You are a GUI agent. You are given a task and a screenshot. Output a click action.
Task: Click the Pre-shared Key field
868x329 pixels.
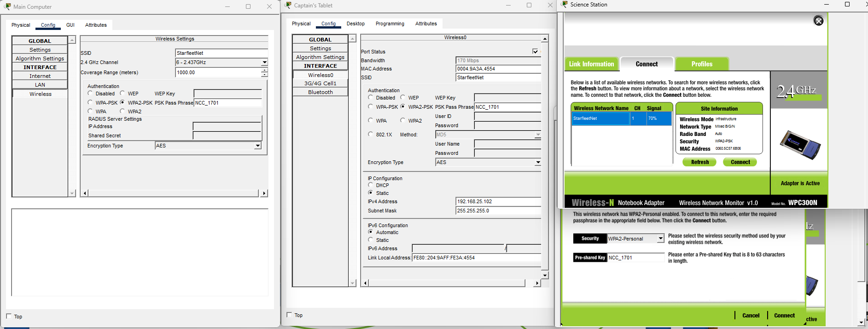637,258
